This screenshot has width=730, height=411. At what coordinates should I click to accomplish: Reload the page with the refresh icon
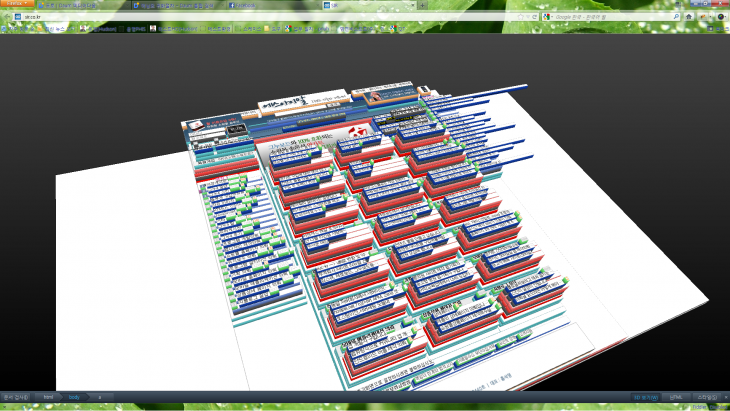coord(534,17)
